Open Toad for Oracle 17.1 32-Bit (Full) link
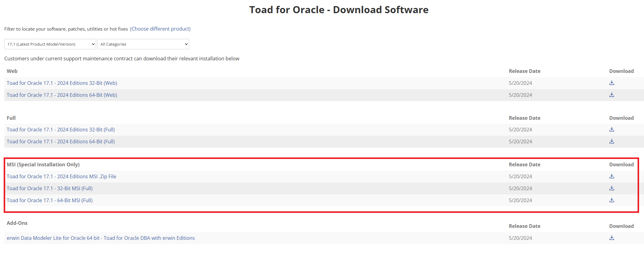This screenshot has height=253, width=644. 61,130
